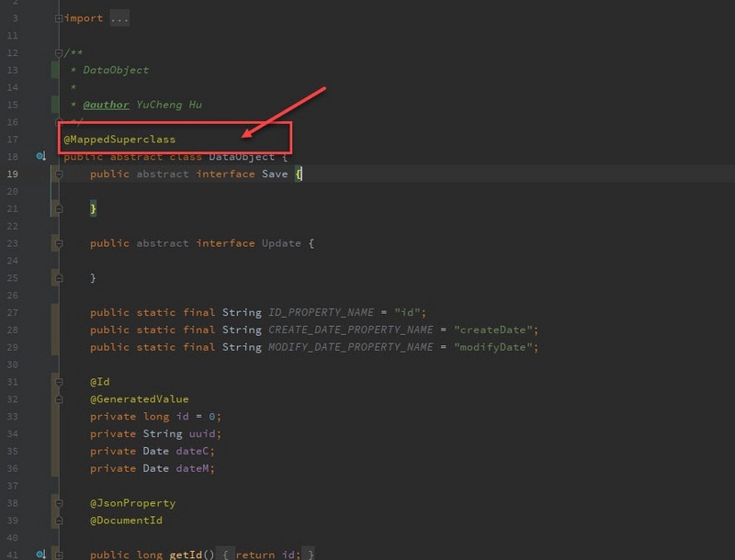This screenshot has height=560, width=735.
Task: Click line number 19 in the gutter
Action: point(13,174)
